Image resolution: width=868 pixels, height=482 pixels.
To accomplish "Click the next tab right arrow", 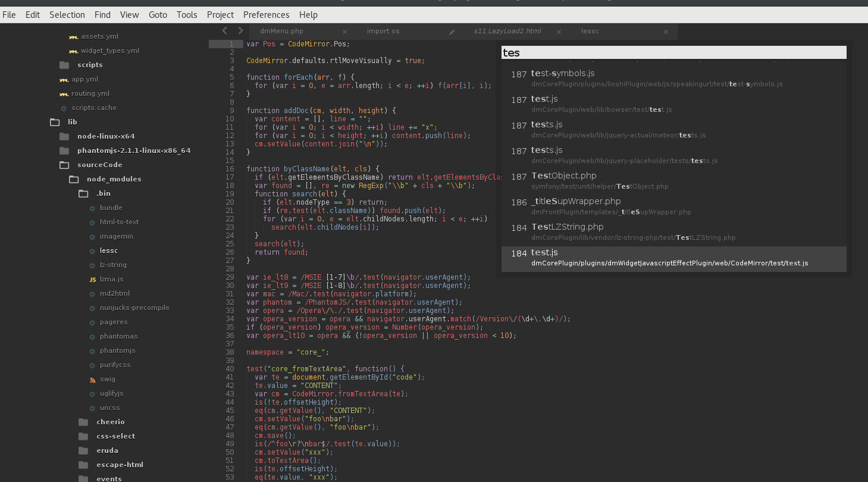I will [x=240, y=30].
